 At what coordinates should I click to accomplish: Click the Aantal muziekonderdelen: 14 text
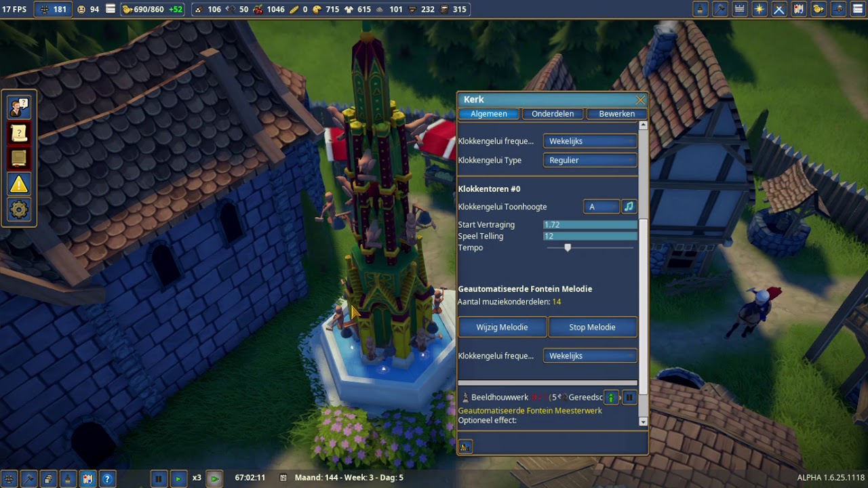pyautogui.click(x=509, y=302)
